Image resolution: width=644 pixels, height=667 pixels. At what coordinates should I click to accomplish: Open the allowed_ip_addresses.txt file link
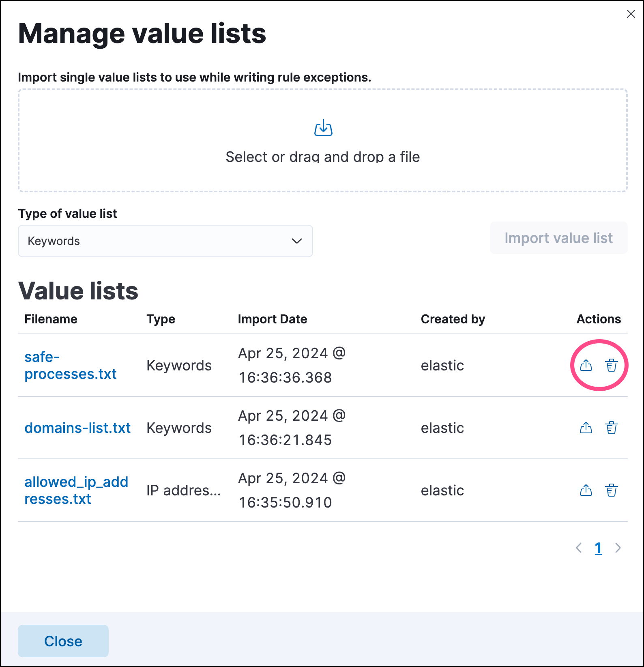76,491
